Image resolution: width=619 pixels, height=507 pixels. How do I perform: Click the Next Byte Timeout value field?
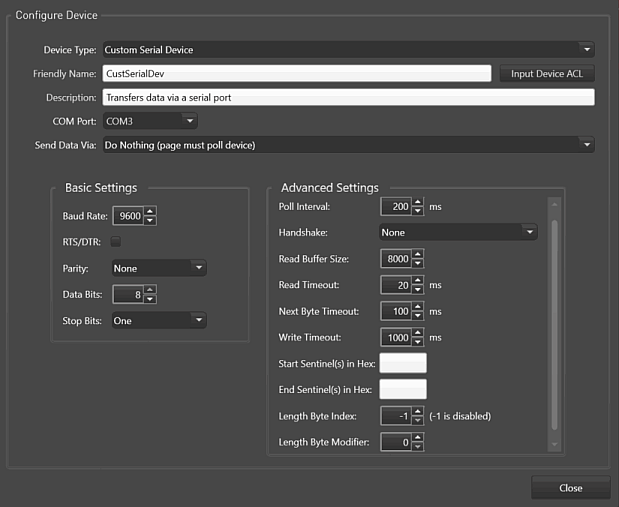pos(396,311)
